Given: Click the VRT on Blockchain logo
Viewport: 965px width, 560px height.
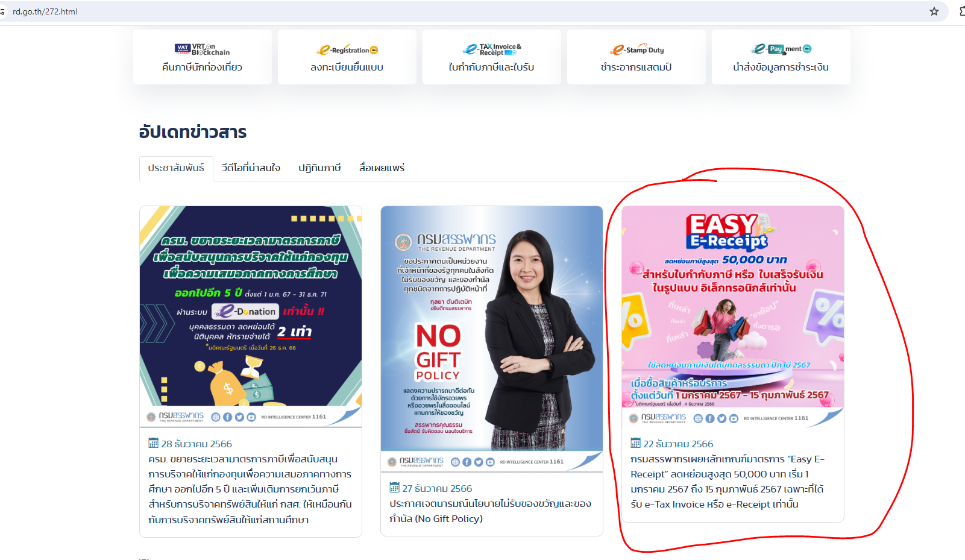Looking at the screenshot, I should point(202,49).
